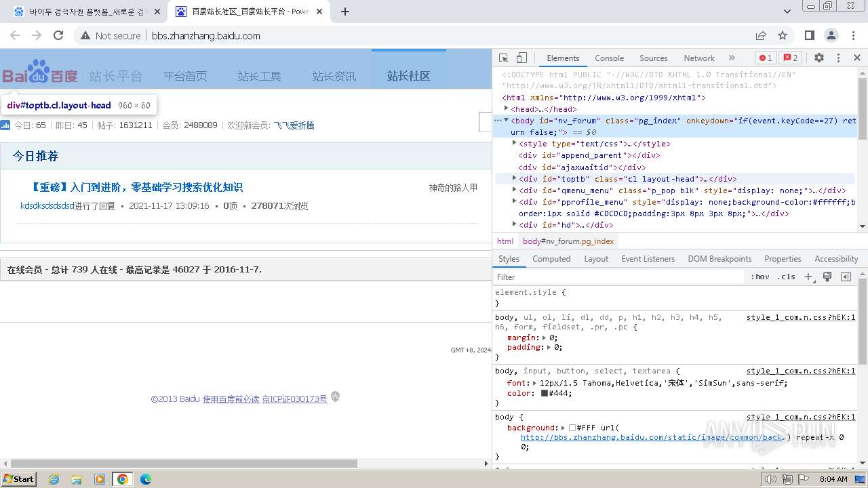Open a new browser tab

tap(345, 12)
